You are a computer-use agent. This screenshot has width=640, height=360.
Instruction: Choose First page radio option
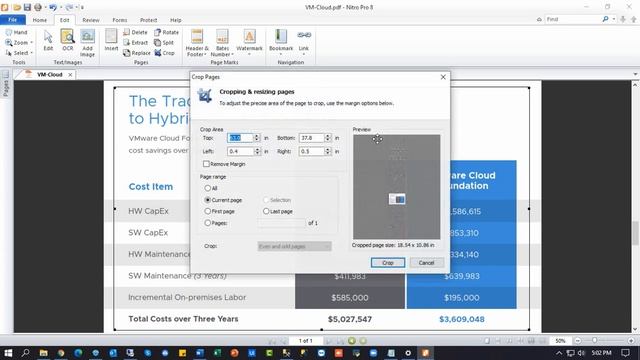[x=208, y=211]
